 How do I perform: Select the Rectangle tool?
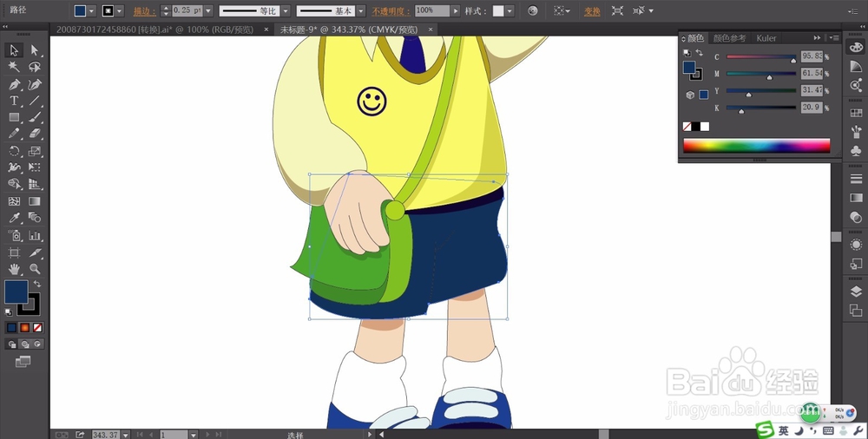[14, 117]
